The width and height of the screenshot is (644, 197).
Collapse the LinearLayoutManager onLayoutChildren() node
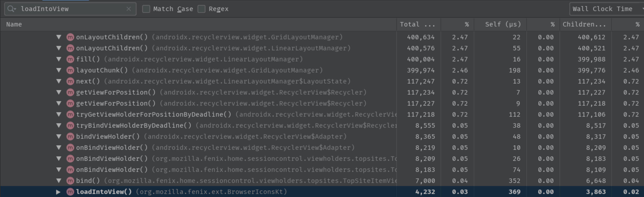(x=59, y=48)
